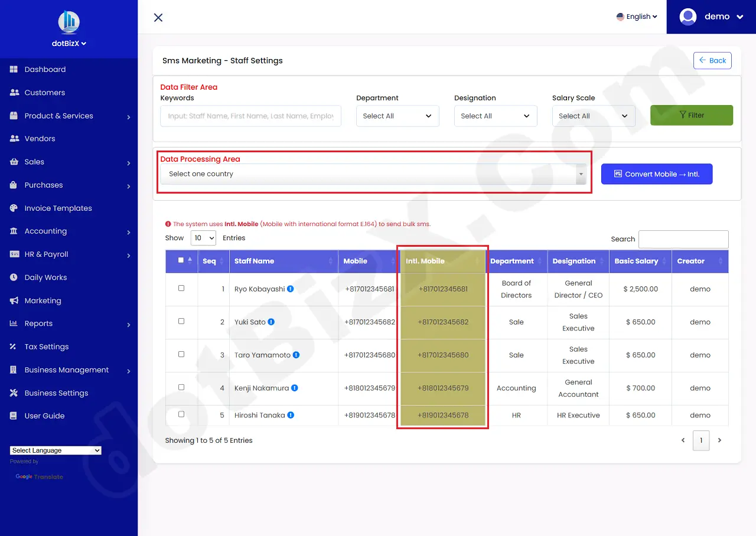Click the info icon next to Kenji Nakamura

tap(294, 388)
